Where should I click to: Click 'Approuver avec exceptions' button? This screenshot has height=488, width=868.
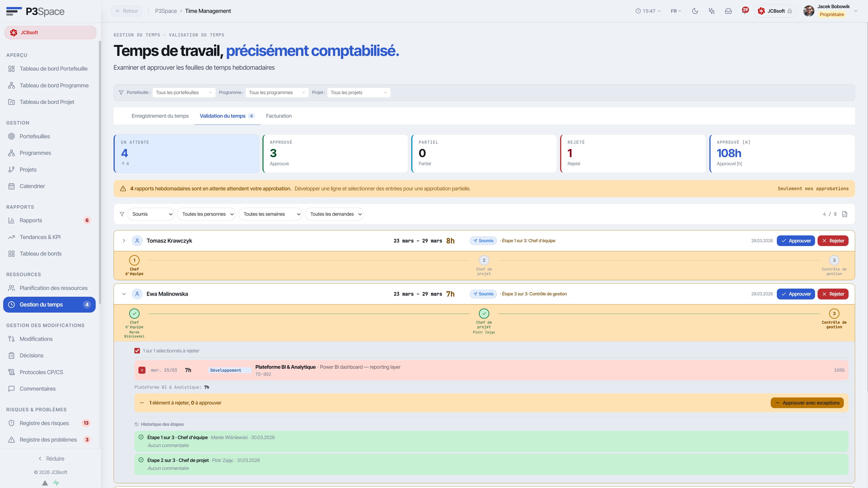807,403
